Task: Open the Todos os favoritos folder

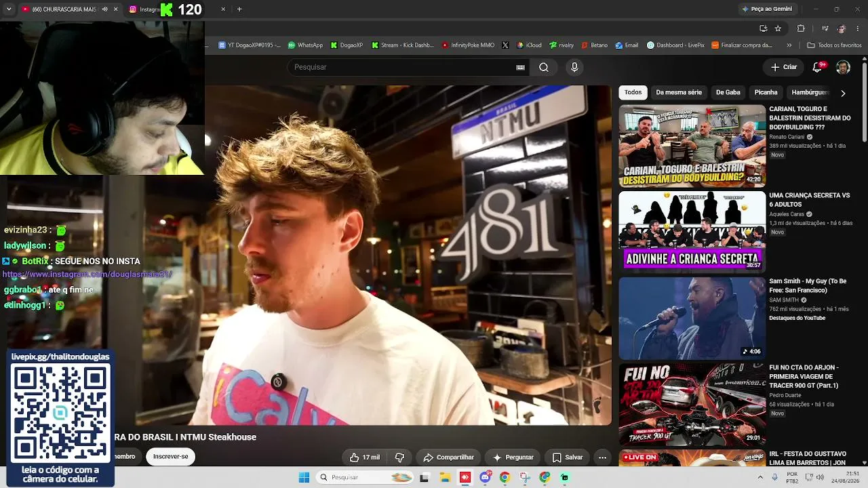Action: (x=834, y=45)
